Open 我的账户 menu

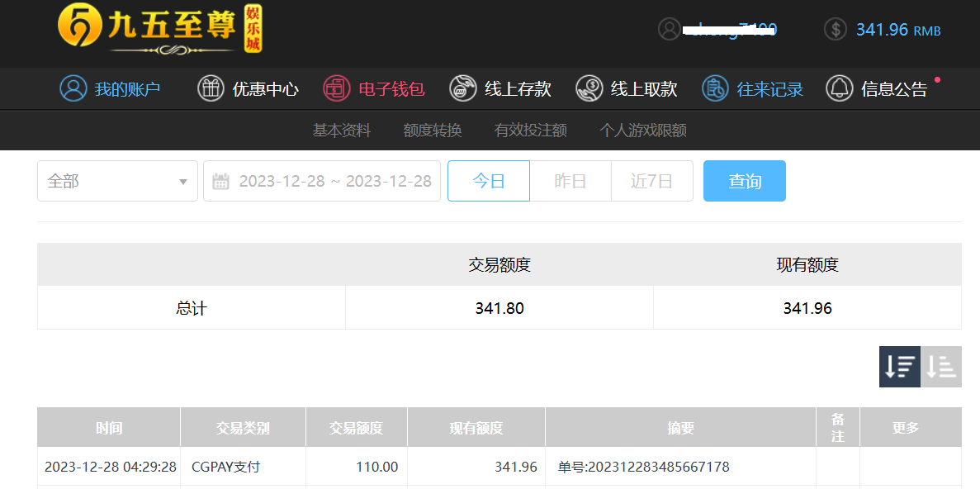point(127,88)
